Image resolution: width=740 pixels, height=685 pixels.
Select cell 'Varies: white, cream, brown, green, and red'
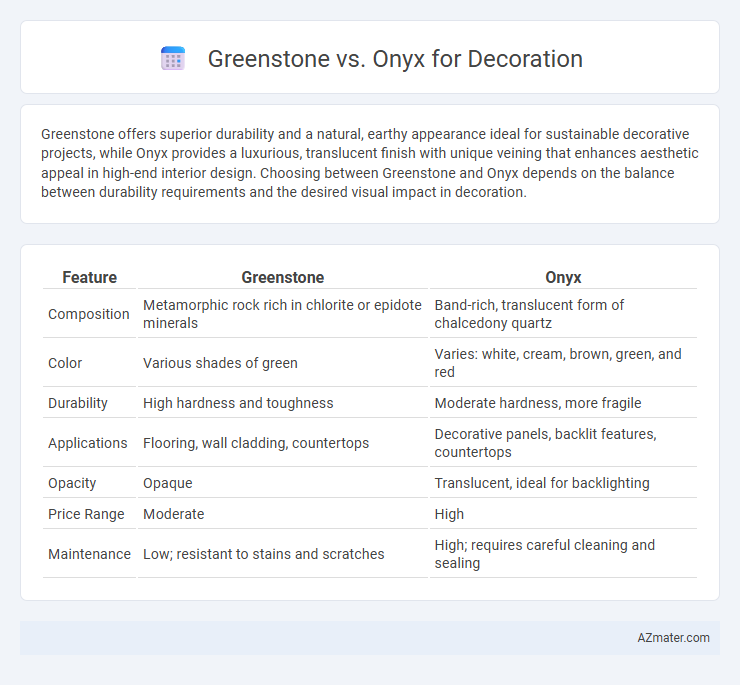[563, 363]
